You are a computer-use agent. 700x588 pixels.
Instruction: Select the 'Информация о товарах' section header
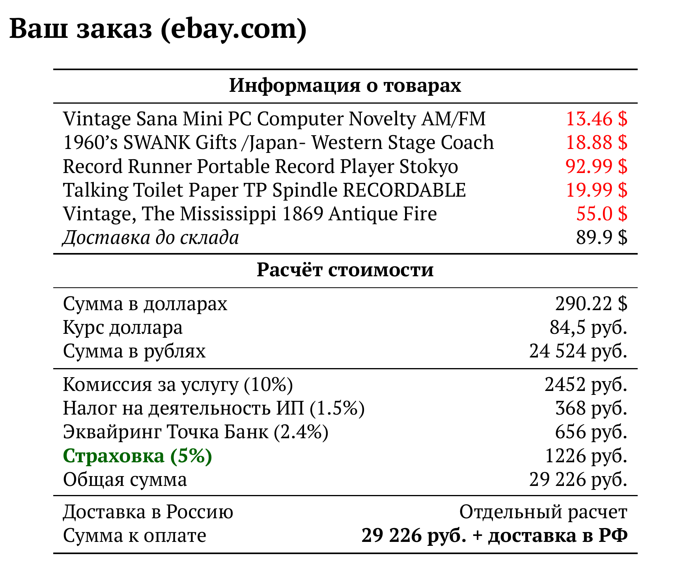click(x=345, y=86)
